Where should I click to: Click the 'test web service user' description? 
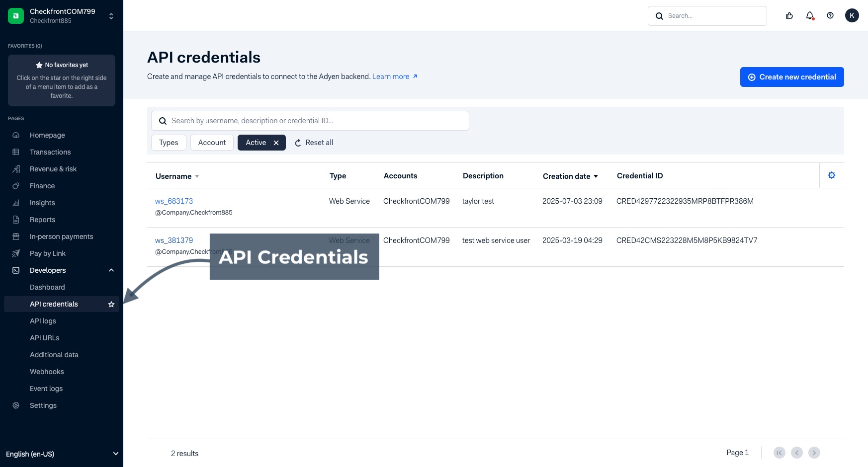(x=496, y=240)
